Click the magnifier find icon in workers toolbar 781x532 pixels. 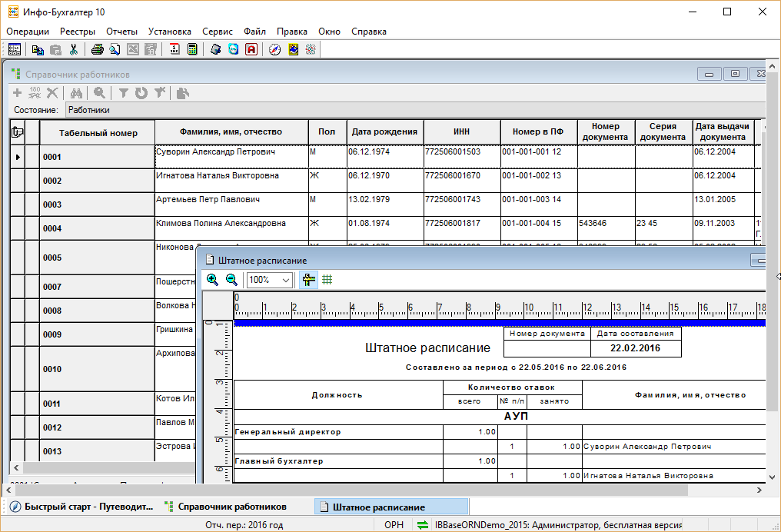click(99, 93)
